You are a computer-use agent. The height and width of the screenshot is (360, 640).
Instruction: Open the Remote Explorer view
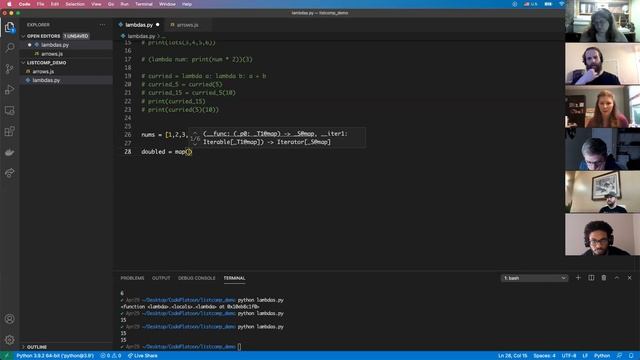point(9,110)
